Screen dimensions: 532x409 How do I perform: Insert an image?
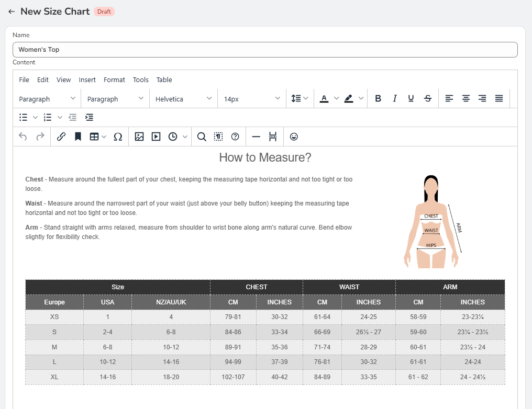pyautogui.click(x=139, y=137)
